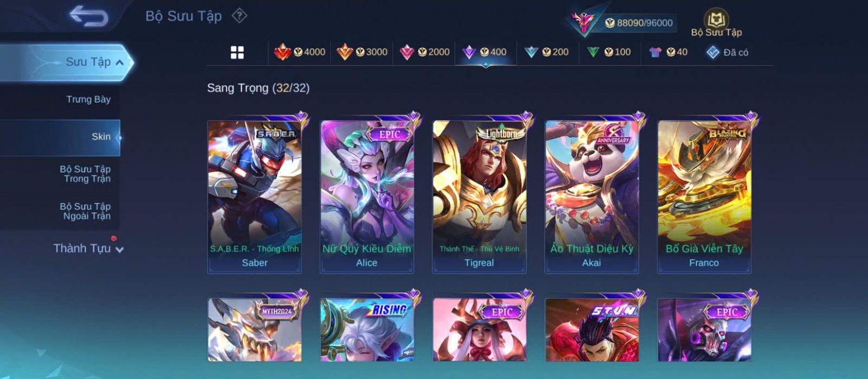Image resolution: width=868 pixels, height=379 pixels.
Task: Select the 4000 points tier filter
Action: (x=299, y=52)
